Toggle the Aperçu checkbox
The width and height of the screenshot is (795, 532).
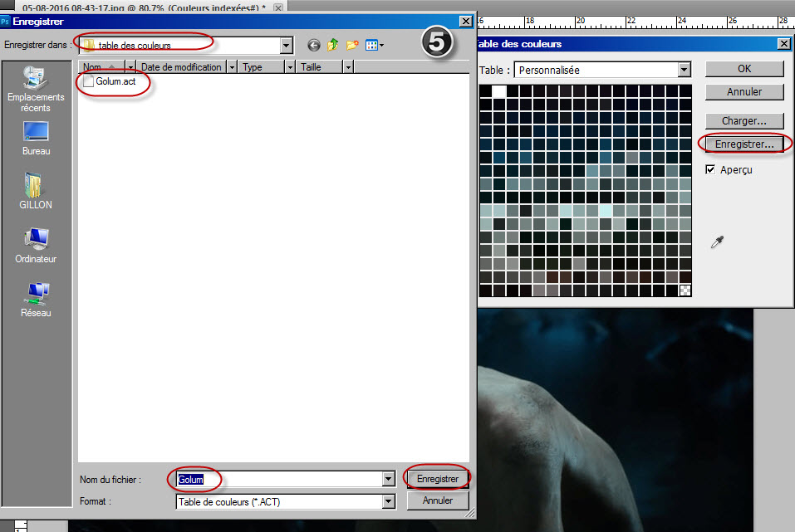pos(710,169)
